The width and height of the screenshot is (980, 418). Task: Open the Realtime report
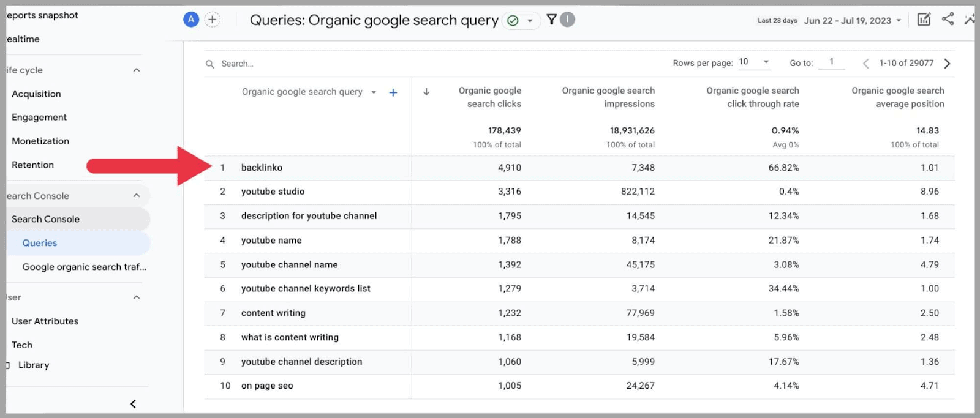(x=23, y=39)
